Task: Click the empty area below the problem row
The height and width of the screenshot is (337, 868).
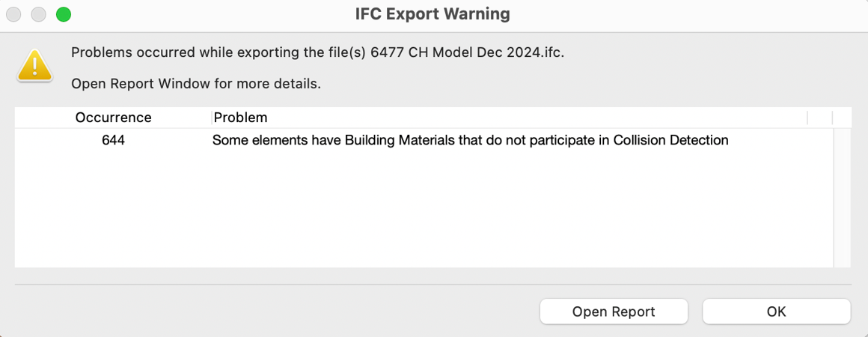Action: [x=424, y=209]
